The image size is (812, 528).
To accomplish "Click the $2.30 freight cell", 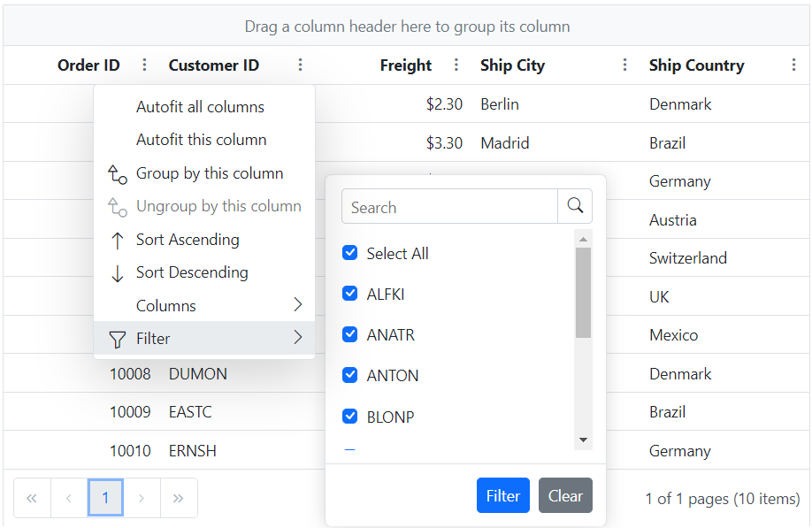I will click(444, 104).
